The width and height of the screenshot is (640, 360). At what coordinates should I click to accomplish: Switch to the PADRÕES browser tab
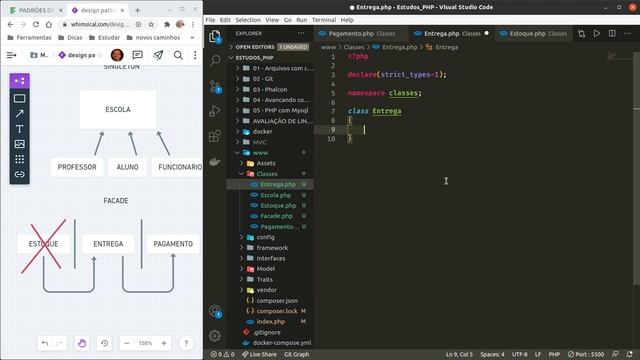pos(36,10)
